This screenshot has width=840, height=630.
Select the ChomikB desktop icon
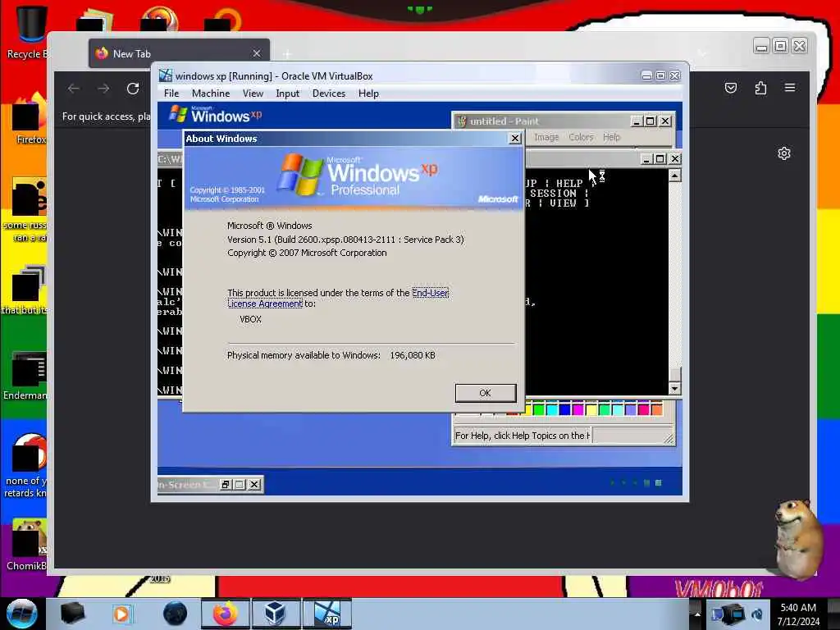tap(27, 546)
